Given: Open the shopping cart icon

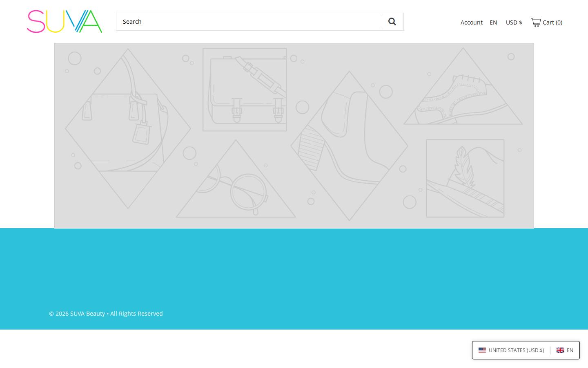Looking at the screenshot, I should click(536, 22).
